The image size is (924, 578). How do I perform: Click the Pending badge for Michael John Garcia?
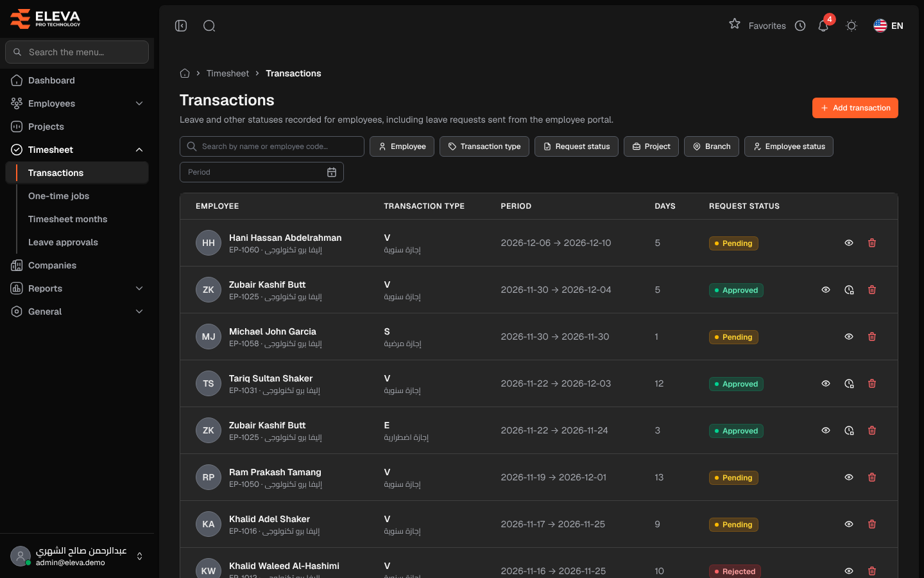click(x=733, y=337)
